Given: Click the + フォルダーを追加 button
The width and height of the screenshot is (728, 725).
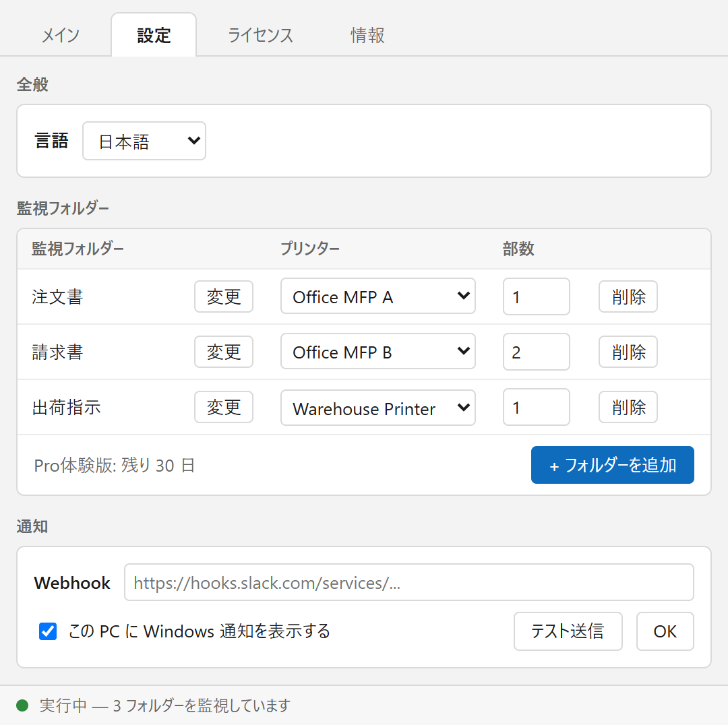Looking at the screenshot, I should pyautogui.click(x=612, y=465).
